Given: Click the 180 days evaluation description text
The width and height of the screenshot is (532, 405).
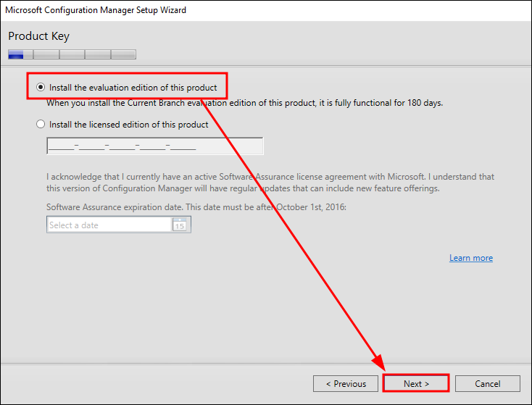Looking at the screenshot, I should click(244, 103).
